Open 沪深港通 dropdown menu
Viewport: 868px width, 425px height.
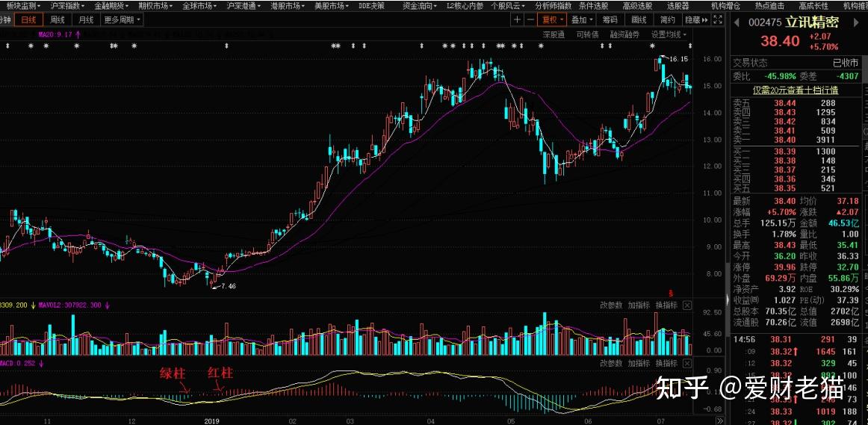pyautogui.click(x=244, y=6)
